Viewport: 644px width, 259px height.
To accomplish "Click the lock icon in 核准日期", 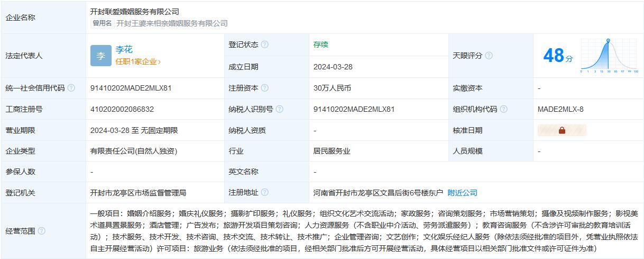I will point(562,130).
